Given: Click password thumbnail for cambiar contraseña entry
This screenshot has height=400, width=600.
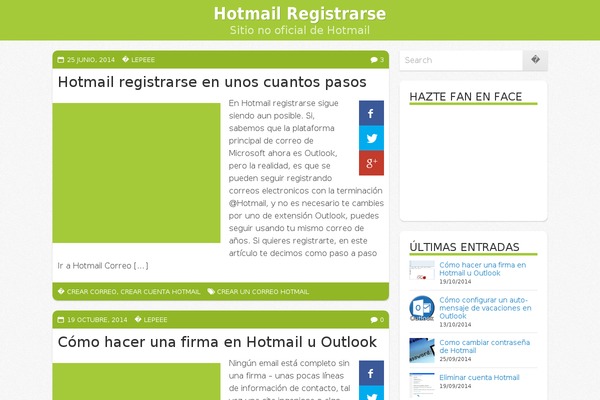Looking at the screenshot, I should (x=422, y=350).
